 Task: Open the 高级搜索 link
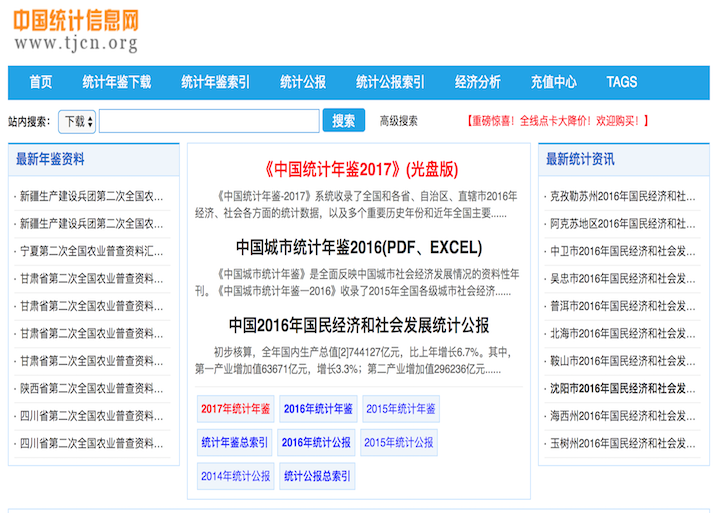pos(399,121)
